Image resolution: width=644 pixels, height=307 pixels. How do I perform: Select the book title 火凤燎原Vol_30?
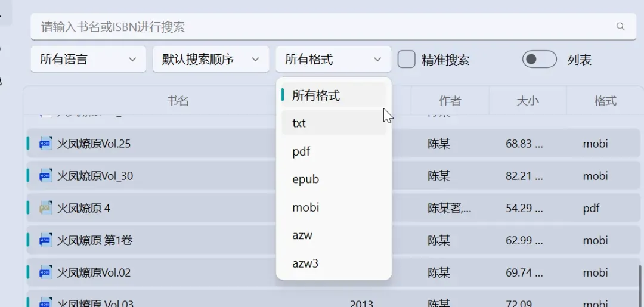(x=95, y=176)
